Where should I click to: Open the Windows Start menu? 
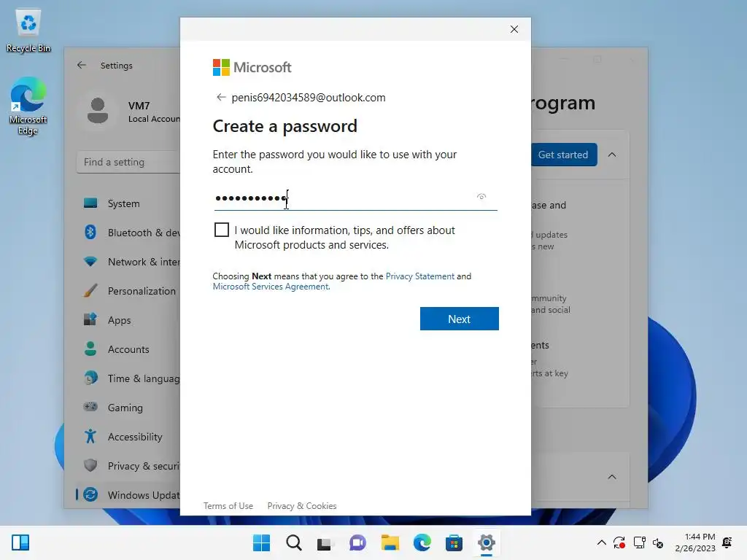click(262, 542)
